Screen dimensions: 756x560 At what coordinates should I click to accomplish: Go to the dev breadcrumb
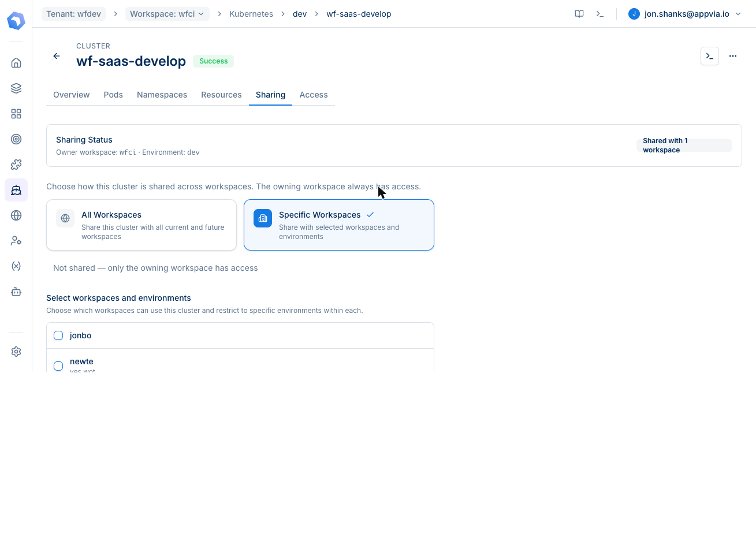click(300, 14)
